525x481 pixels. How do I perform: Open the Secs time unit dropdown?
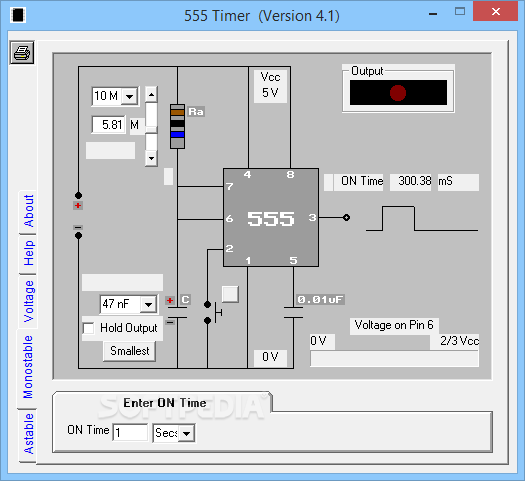point(186,433)
